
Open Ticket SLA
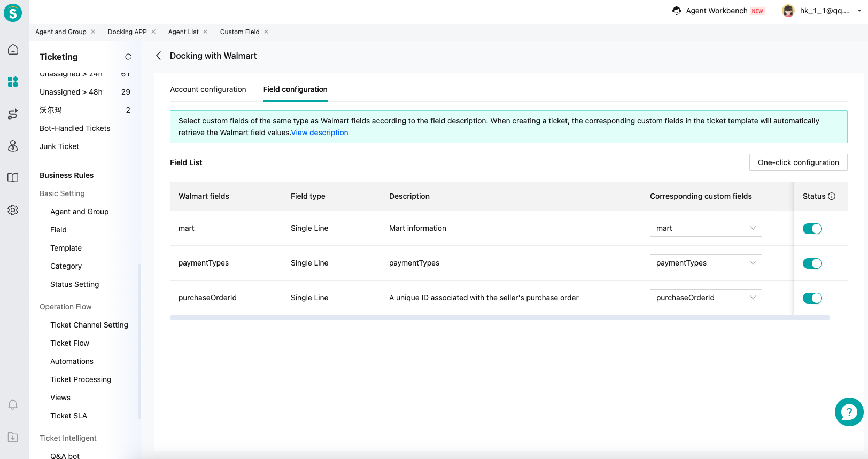[69, 416]
